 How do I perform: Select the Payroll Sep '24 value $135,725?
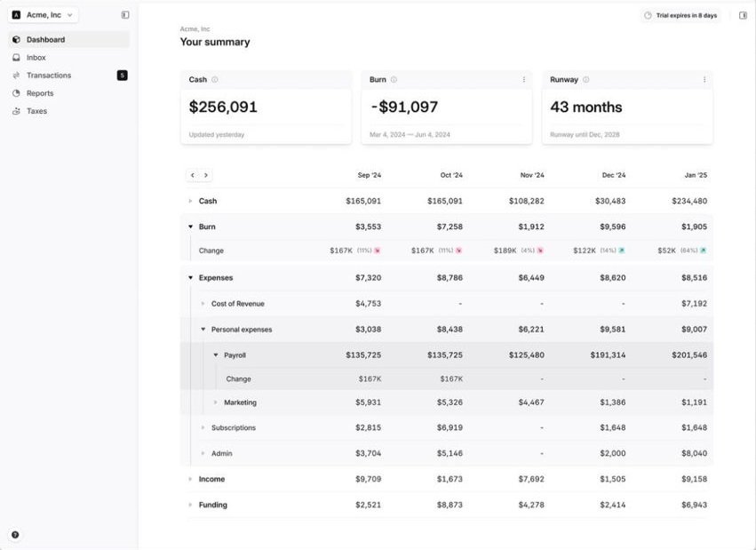pos(362,355)
